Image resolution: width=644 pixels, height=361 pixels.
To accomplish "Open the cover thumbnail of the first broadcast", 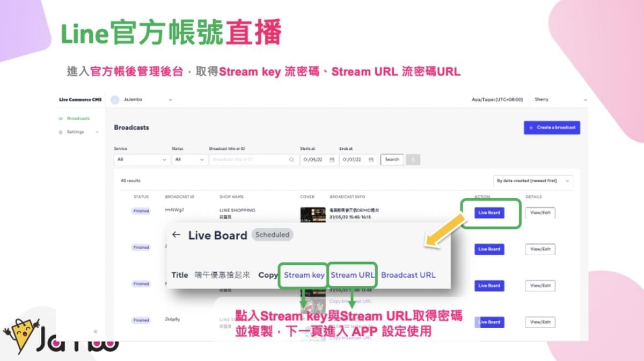I will coord(313,214).
